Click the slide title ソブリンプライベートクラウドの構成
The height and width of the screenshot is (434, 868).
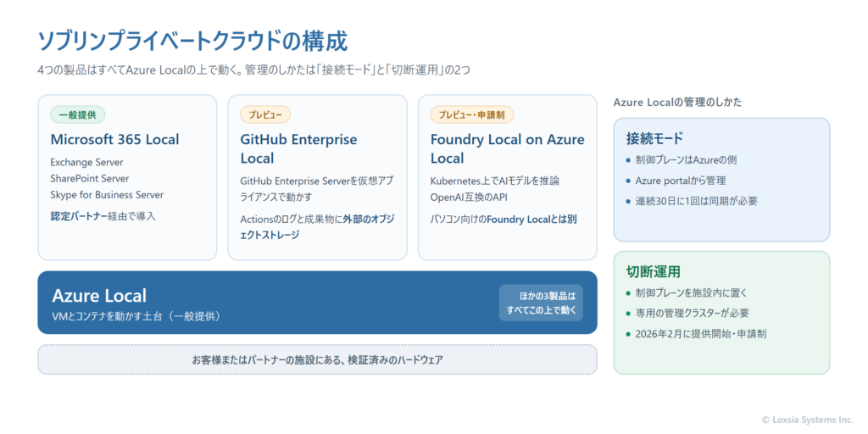pos(192,42)
